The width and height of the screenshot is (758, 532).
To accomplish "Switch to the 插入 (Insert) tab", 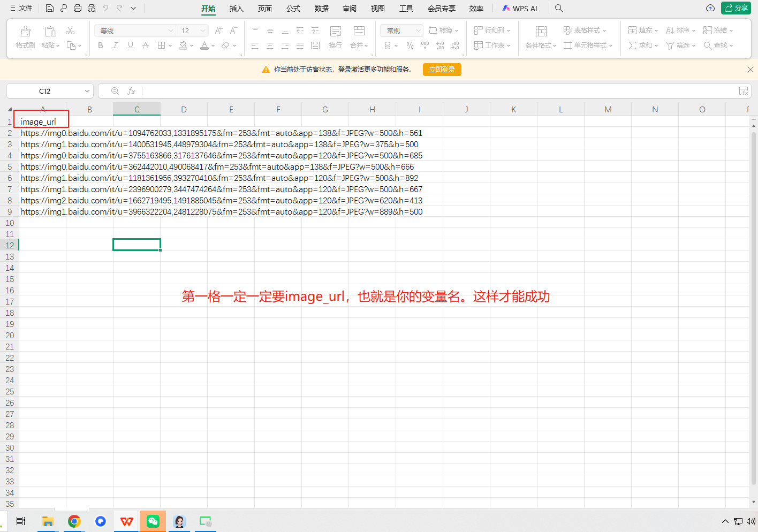I will tap(236, 9).
